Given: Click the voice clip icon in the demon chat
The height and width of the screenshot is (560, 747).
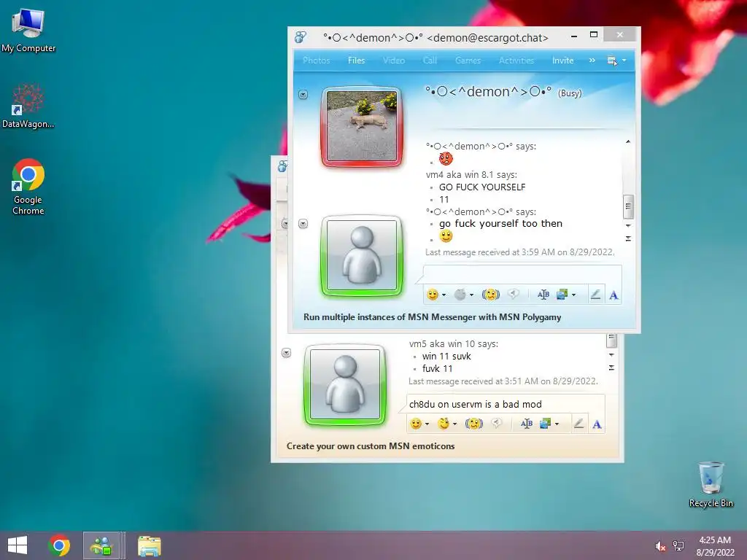Looking at the screenshot, I should click(513, 295).
